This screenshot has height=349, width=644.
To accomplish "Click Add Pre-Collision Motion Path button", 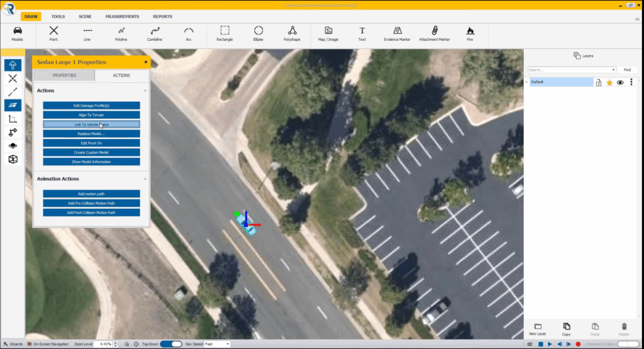I will click(91, 203).
